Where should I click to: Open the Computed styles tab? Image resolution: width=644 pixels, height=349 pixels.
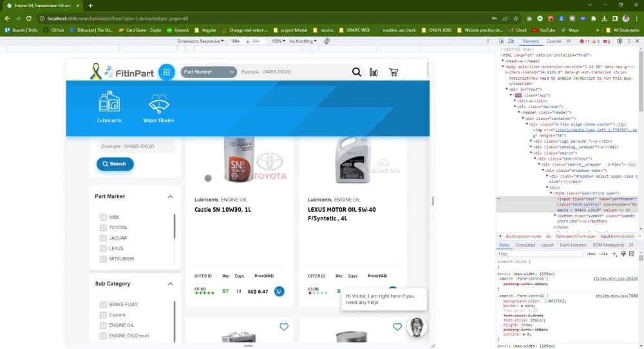click(x=525, y=245)
